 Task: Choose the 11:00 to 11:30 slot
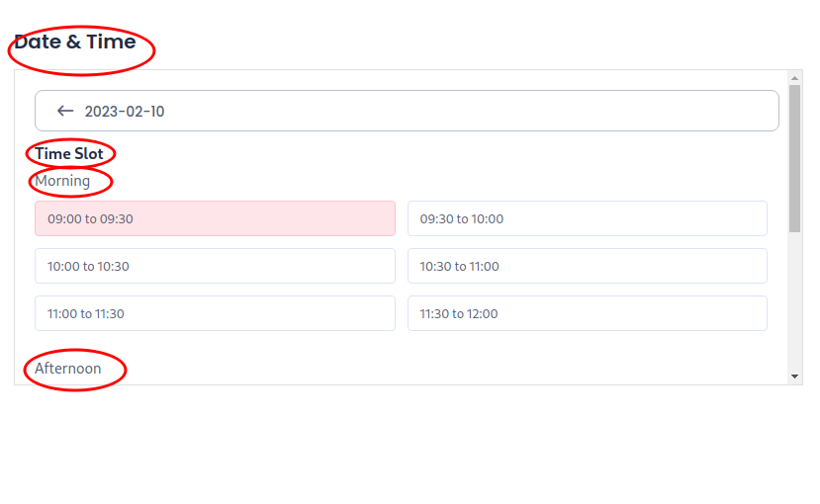click(215, 313)
